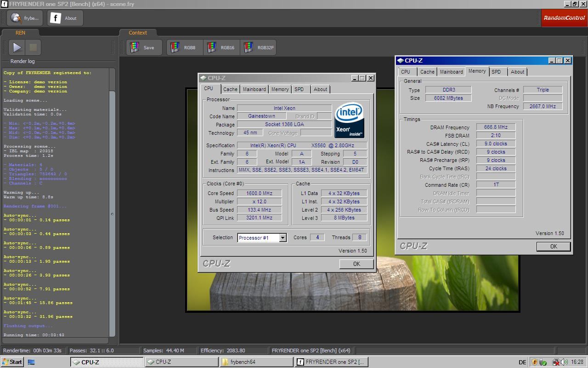
Task: Open the frybench toolbar icon
Action: (25, 18)
